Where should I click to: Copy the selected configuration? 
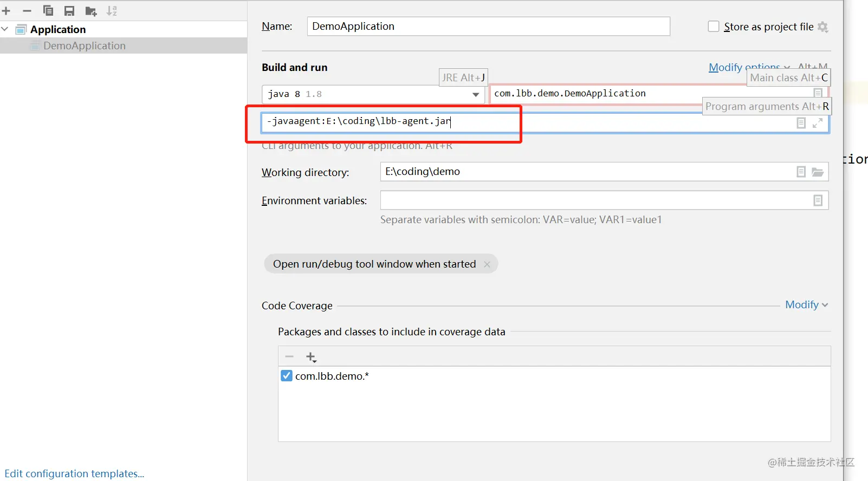(x=48, y=11)
